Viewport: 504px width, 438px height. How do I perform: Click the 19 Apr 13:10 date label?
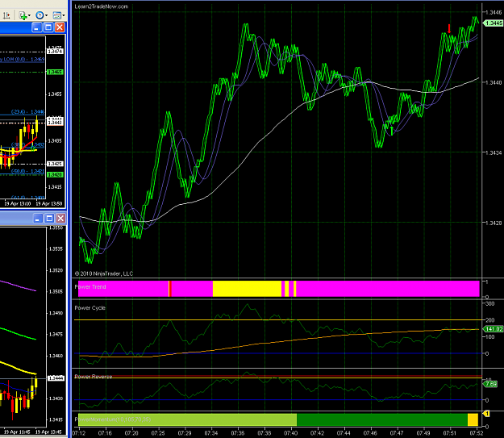click(x=18, y=203)
